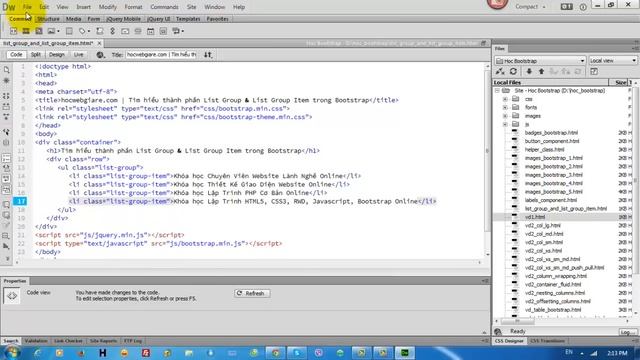Click the Head tag icon in Common toolbar

[x=82, y=31]
